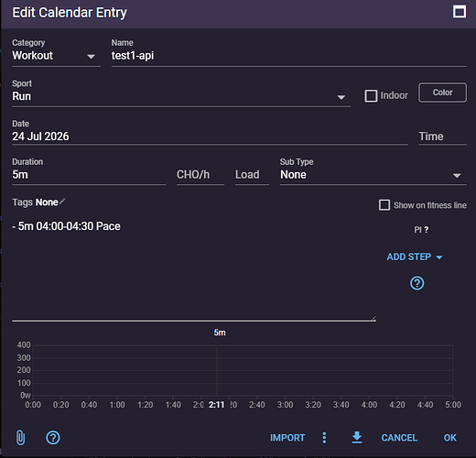Click the PI ? label
Image resolution: width=476 pixels, height=458 pixels.
click(421, 230)
